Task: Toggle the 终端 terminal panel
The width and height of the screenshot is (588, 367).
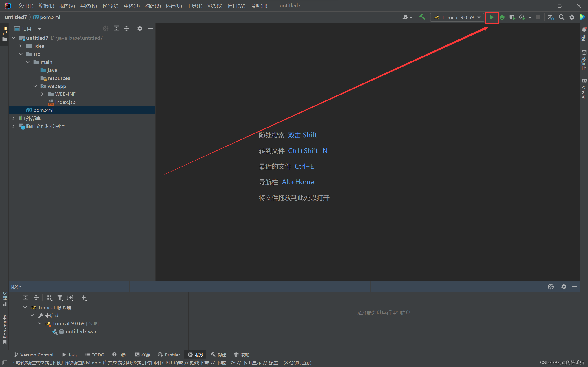Action: click(142, 355)
